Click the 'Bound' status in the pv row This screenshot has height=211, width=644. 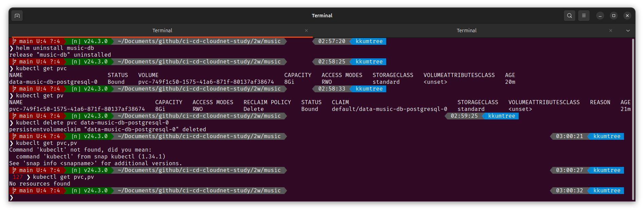(310, 109)
